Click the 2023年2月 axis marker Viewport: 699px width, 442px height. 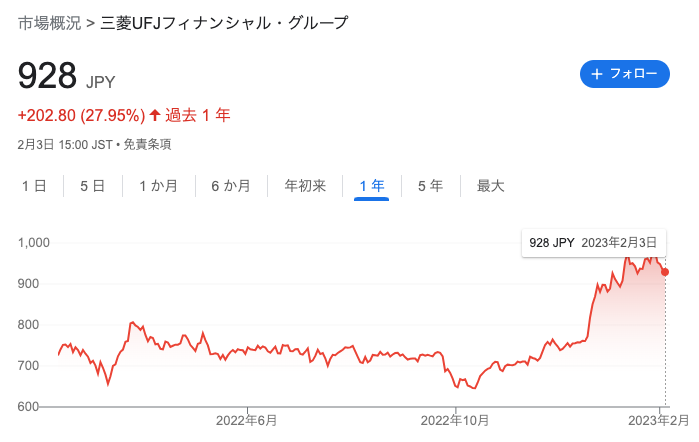click(659, 421)
